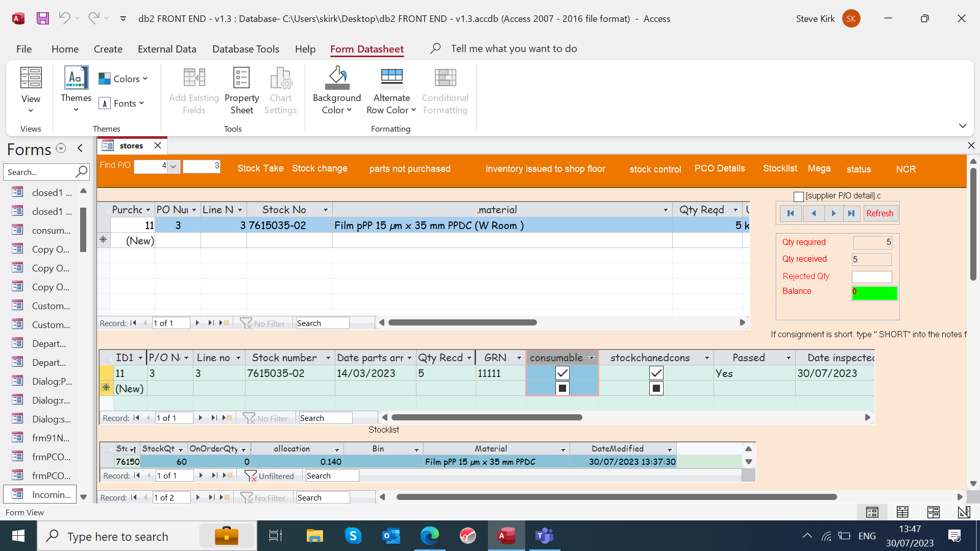Click inventory issued to shop floor
980x551 pixels.
(x=545, y=169)
